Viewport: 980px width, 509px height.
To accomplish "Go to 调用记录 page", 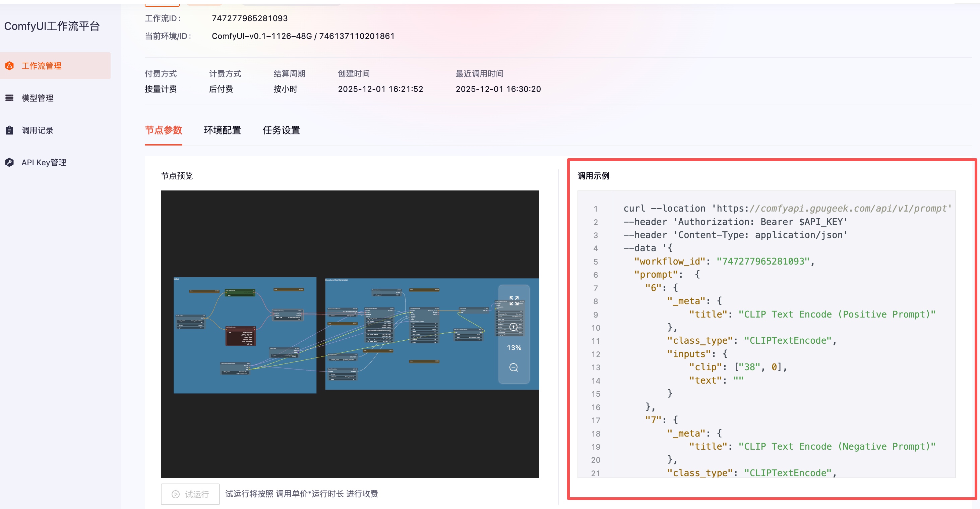I will 37,130.
